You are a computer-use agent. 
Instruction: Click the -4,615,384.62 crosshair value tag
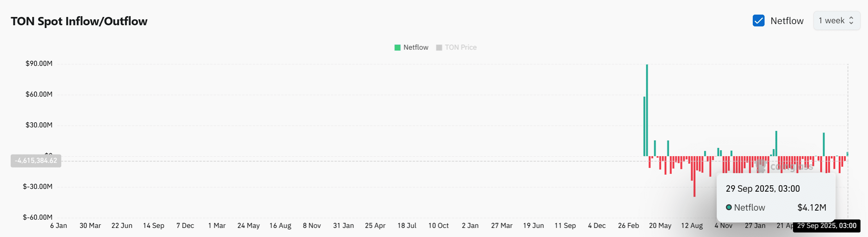tap(36, 160)
